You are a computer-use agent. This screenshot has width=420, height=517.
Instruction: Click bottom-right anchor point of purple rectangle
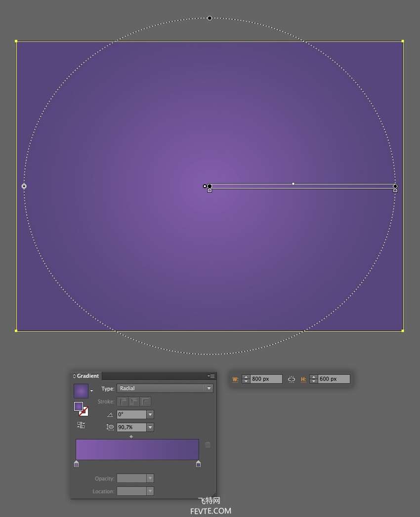pyautogui.click(x=403, y=330)
